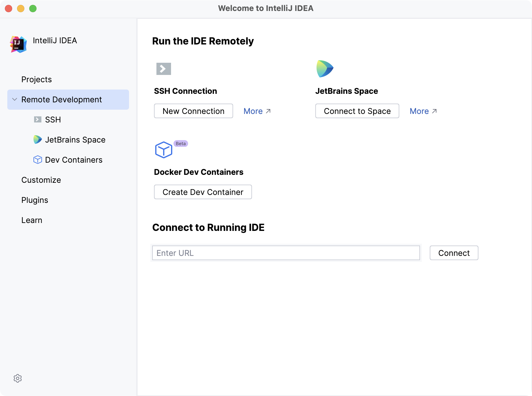Viewport: 532px width, 396px height.
Task: Click the Run the IDE Remotely heading
Action: tap(203, 41)
